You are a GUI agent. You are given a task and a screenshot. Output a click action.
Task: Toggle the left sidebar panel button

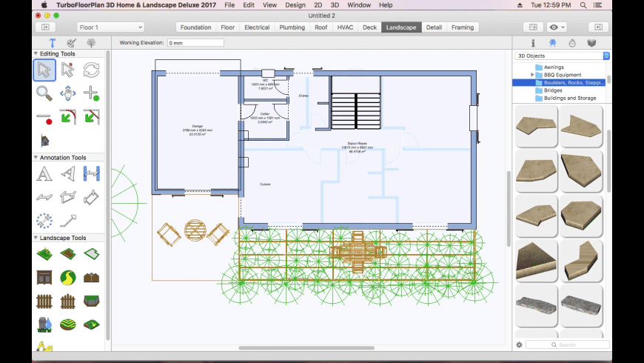point(44,27)
